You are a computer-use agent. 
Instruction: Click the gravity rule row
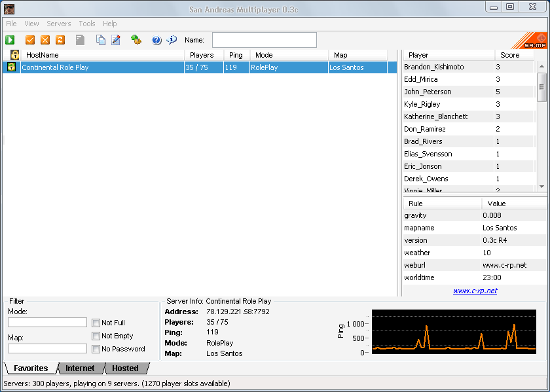point(475,215)
